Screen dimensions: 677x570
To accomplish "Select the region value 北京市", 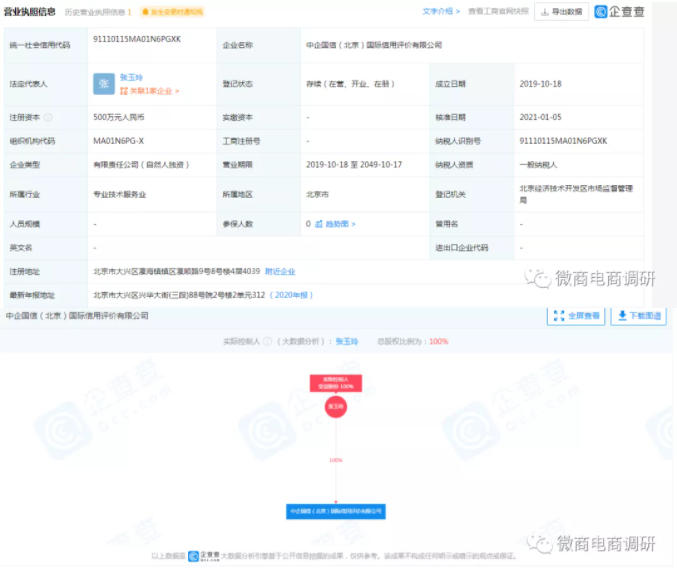I will [317, 195].
